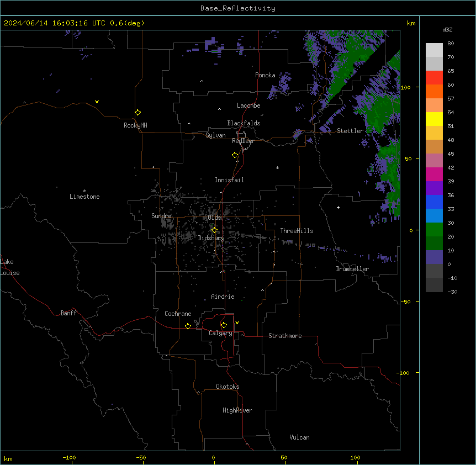Click the Banff label on the map
Screen dimensions: 476x465
(x=68, y=313)
